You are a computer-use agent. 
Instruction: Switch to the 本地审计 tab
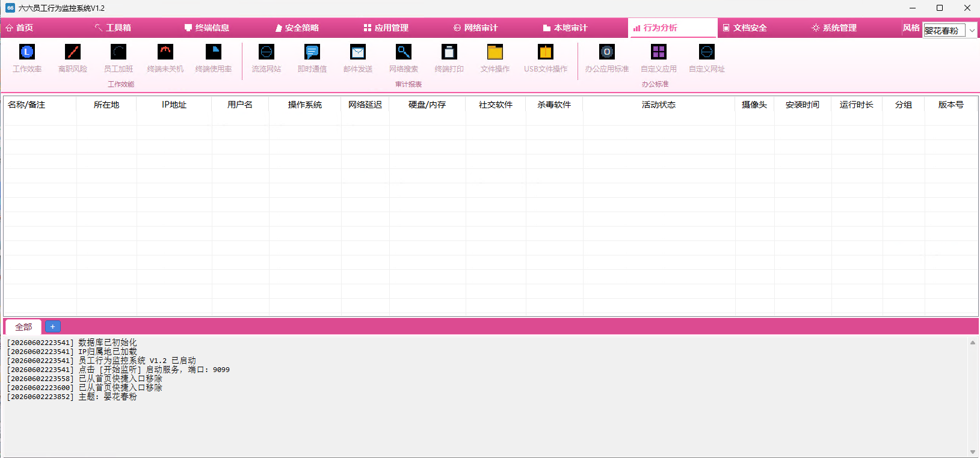tap(565, 28)
